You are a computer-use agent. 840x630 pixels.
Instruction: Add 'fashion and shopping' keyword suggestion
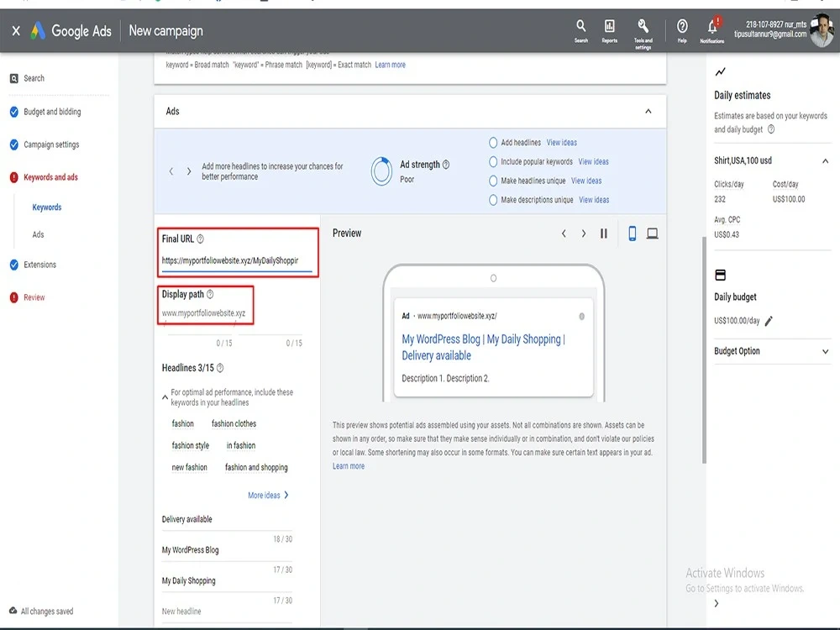point(256,468)
